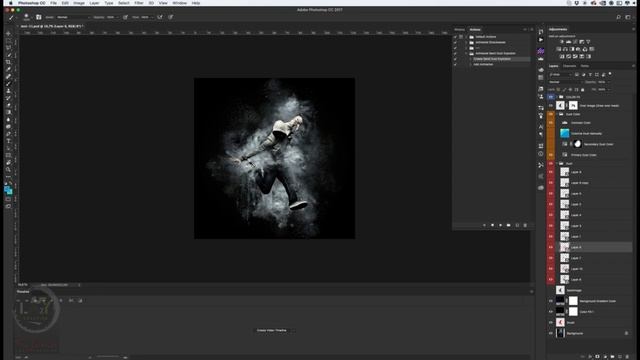This screenshot has height=360, width=640.
Task: Add an Invert adjustment layer
Action: (x=562, y=56)
